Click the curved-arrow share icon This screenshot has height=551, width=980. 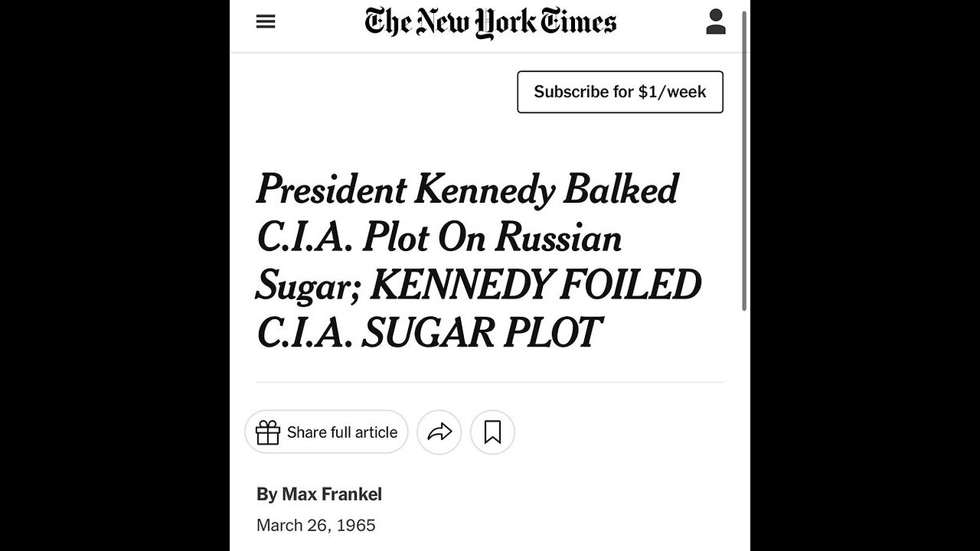point(439,432)
